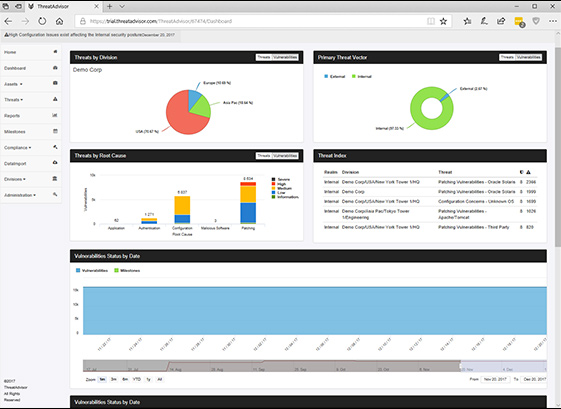This screenshot has height=409, width=561.
Task: Toggle Milestones series in status chart legend
Action: pos(127,271)
